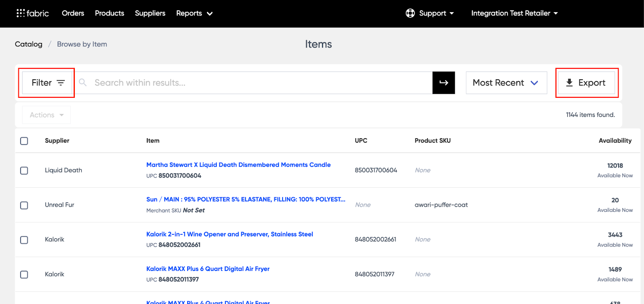The height and width of the screenshot is (304, 644).
Task: Click availability value 12018
Action: tap(615, 165)
